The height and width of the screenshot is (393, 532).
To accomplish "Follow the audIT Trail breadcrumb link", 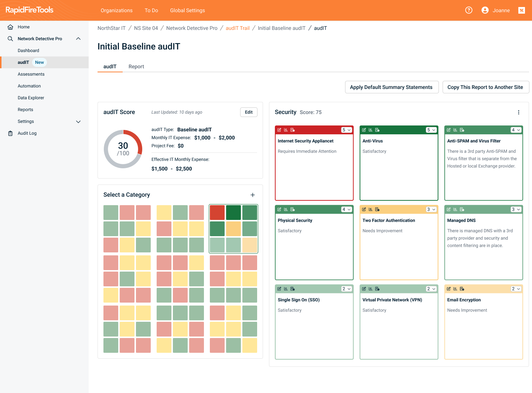I will pos(238,28).
